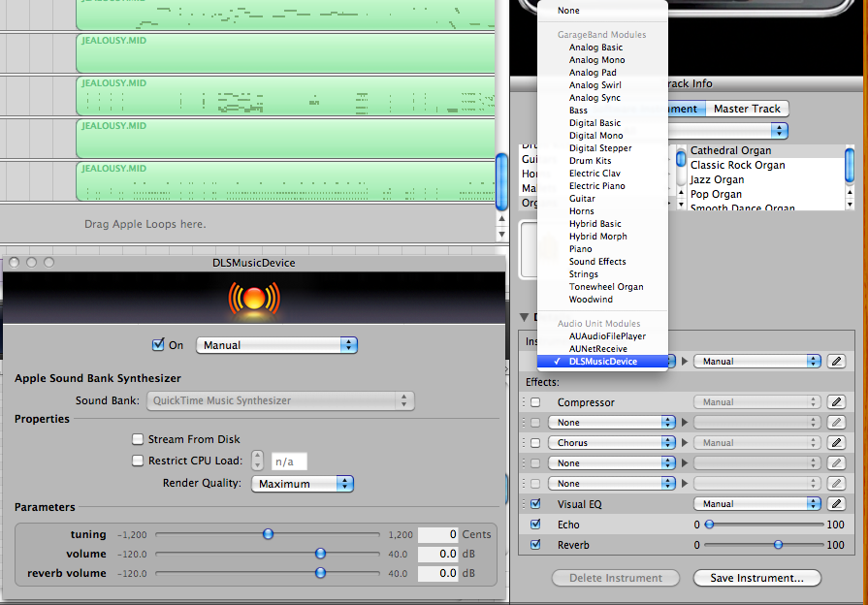
Task: Open the Manual preset dropdown in DLSMusicDevice
Action: (x=276, y=345)
